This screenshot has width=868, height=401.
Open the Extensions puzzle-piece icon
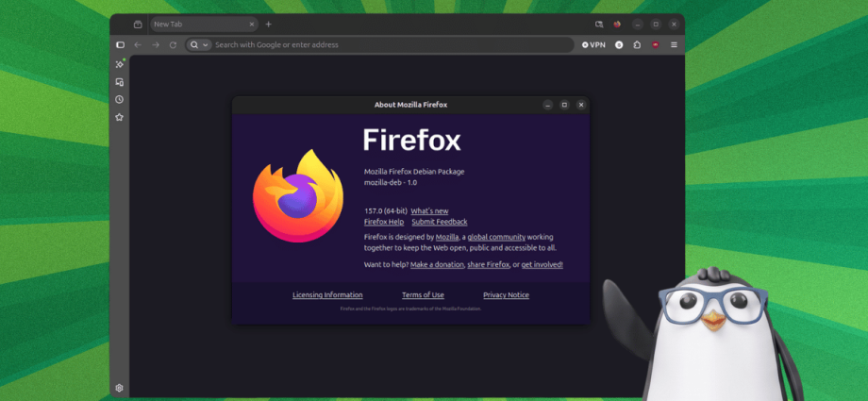(x=637, y=45)
